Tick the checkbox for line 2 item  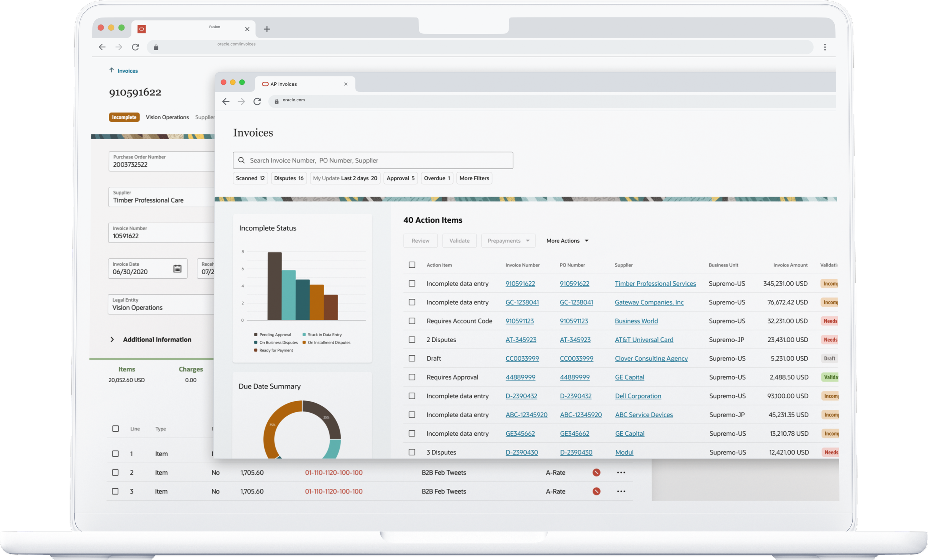(x=115, y=472)
